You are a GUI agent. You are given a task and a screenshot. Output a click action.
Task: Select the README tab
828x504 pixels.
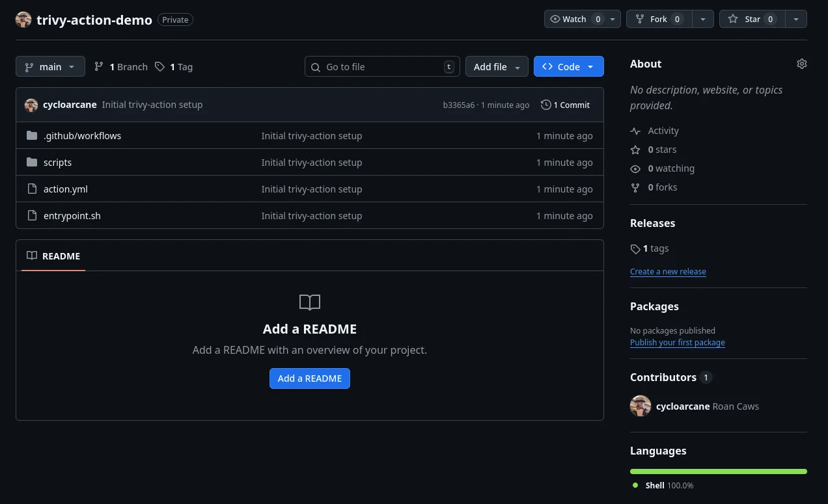click(53, 256)
